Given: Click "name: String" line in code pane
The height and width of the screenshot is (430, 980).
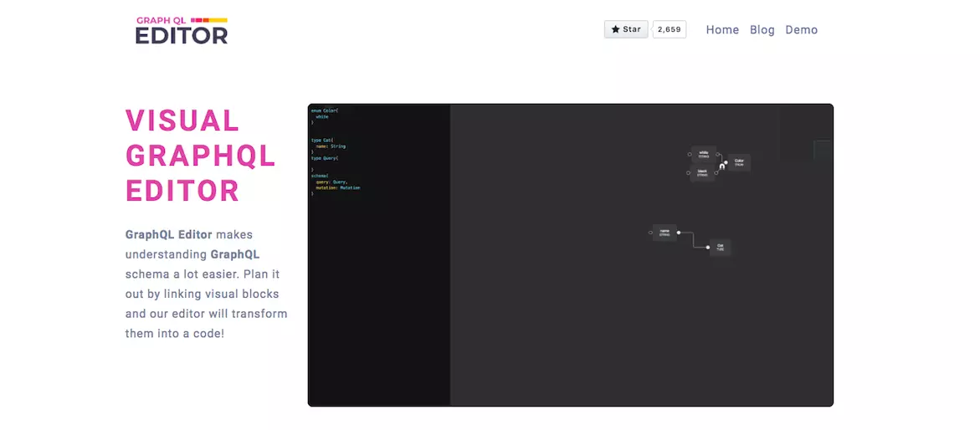Looking at the screenshot, I should click(331, 146).
